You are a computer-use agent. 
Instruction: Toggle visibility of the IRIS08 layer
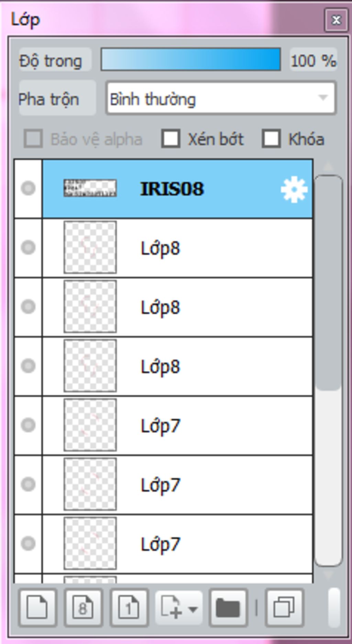click(x=28, y=188)
